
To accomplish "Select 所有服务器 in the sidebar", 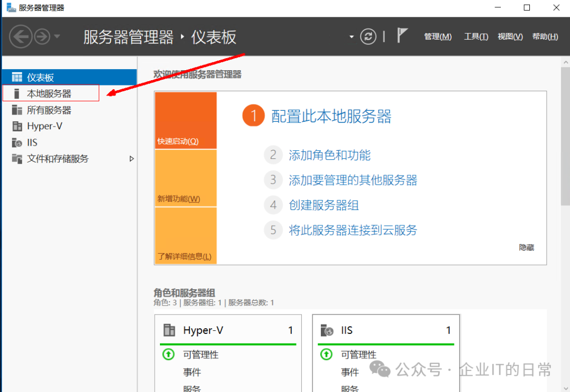I will [70, 110].
